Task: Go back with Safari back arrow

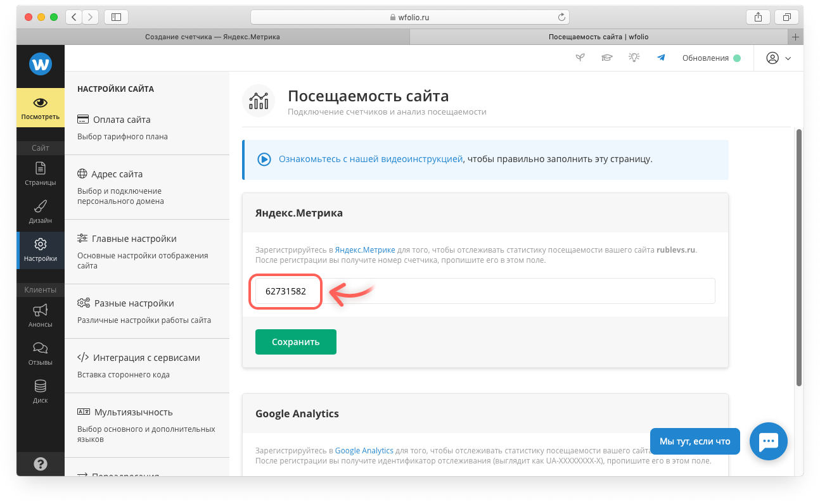Action: (74, 17)
